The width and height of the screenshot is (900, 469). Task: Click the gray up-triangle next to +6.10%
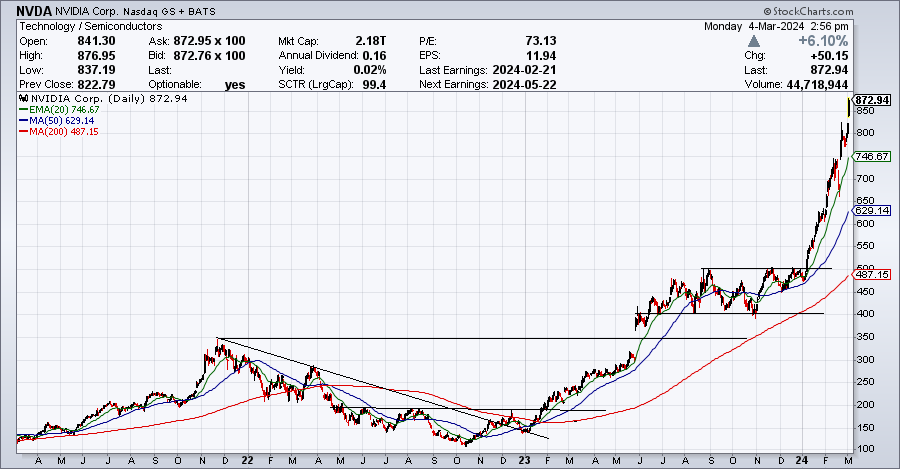pos(754,41)
